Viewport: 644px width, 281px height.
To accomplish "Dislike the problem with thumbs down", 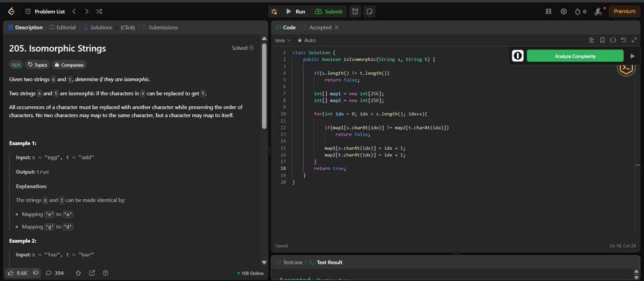I will tap(36, 273).
